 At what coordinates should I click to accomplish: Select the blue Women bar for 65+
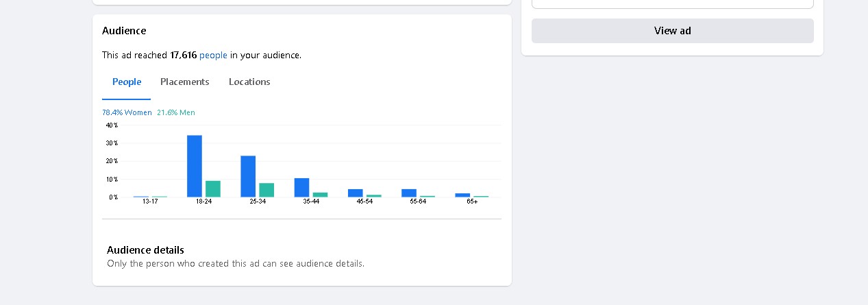[x=462, y=195]
